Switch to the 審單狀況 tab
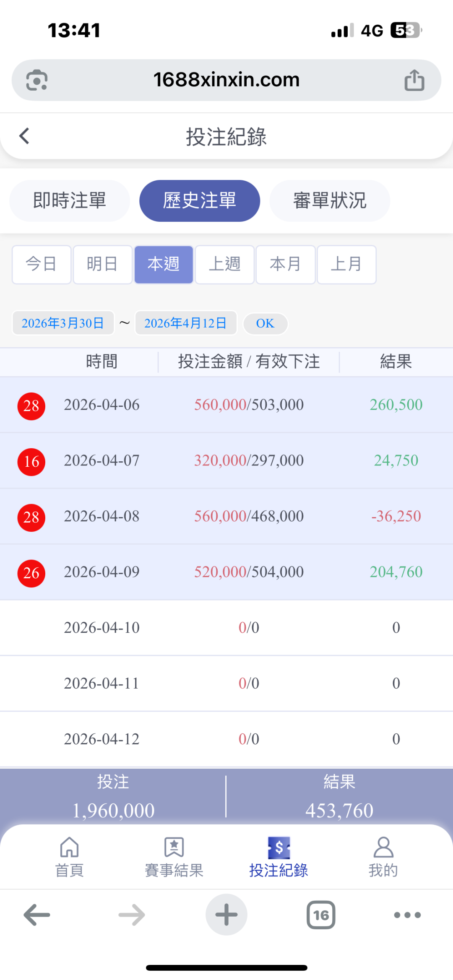This screenshot has width=453, height=980. click(x=330, y=201)
